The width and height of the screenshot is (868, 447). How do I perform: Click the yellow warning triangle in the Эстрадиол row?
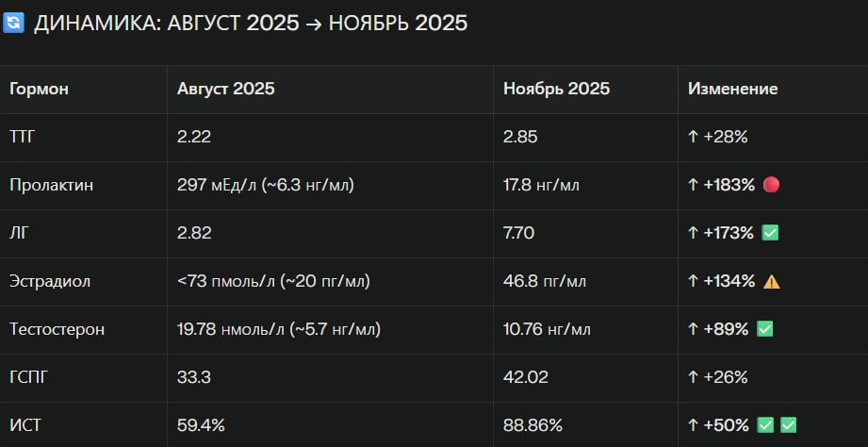772,281
